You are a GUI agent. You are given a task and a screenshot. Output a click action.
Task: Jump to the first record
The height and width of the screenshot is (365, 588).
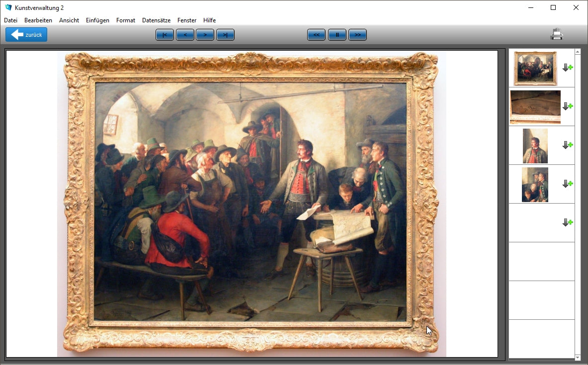click(165, 35)
